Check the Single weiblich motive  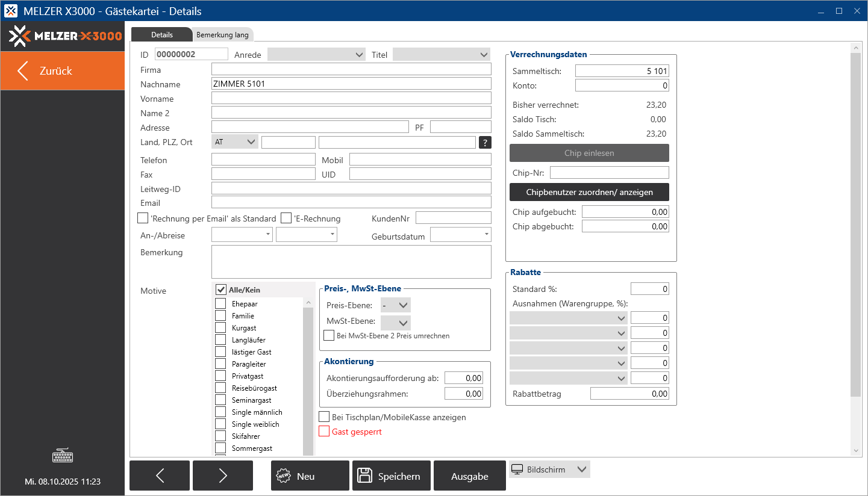tap(220, 424)
